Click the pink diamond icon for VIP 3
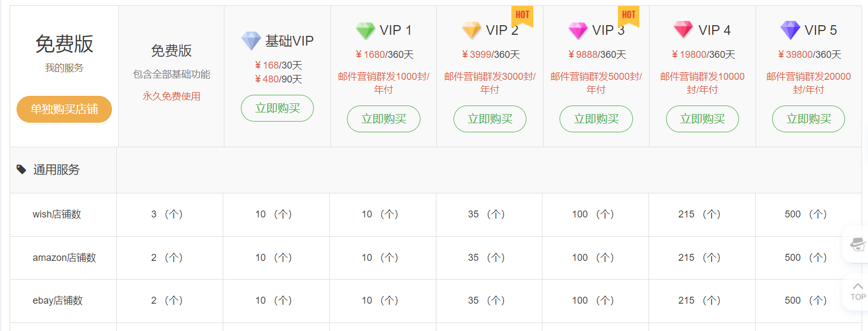Viewport: 868px width, 331px height. pyautogui.click(x=578, y=31)
